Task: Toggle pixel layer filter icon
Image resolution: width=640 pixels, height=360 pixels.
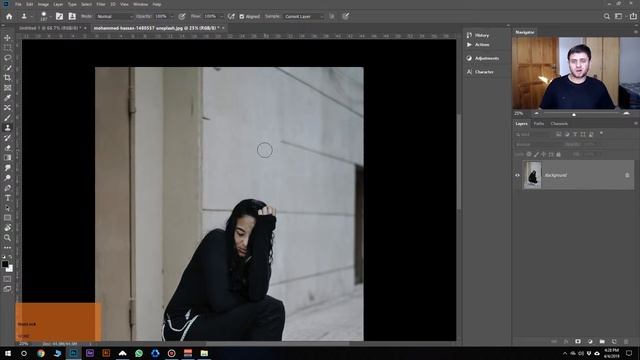Action: (559, 134)
